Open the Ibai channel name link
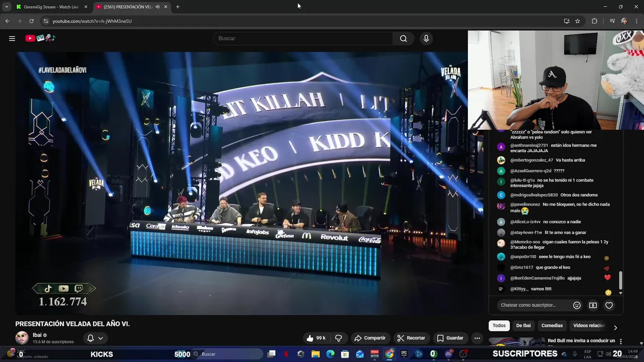Viewport: 644px width, 362px height. click(x=37, y=335)
